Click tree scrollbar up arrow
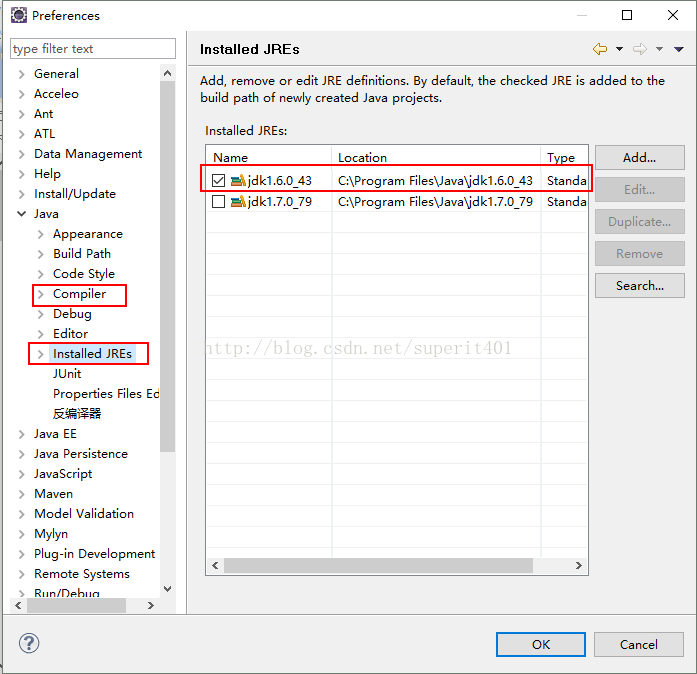The height and width of the screenshot is (674, 697). [x=168, y=73]
